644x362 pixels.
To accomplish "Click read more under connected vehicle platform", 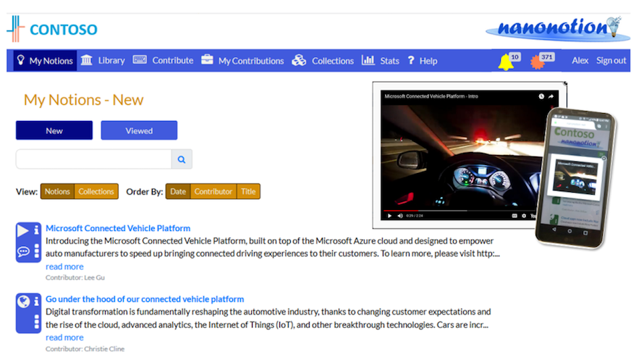I will [x=64, y=337].
